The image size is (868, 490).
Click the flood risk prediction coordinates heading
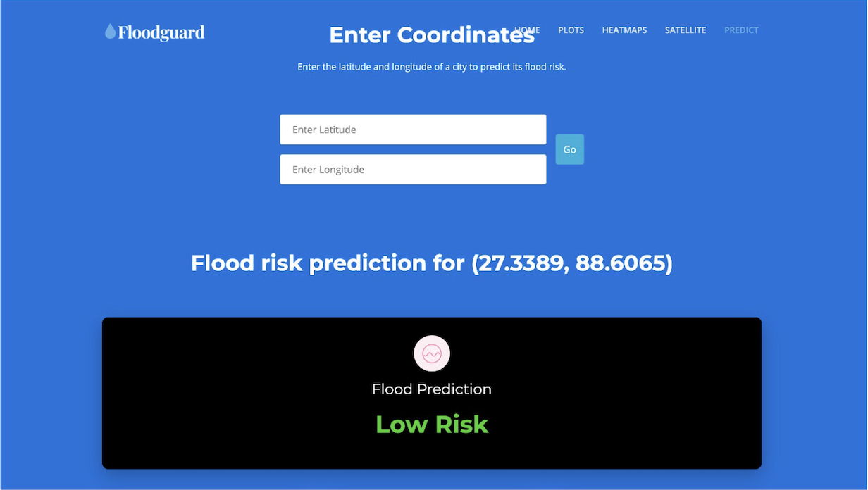pos(432,263)
